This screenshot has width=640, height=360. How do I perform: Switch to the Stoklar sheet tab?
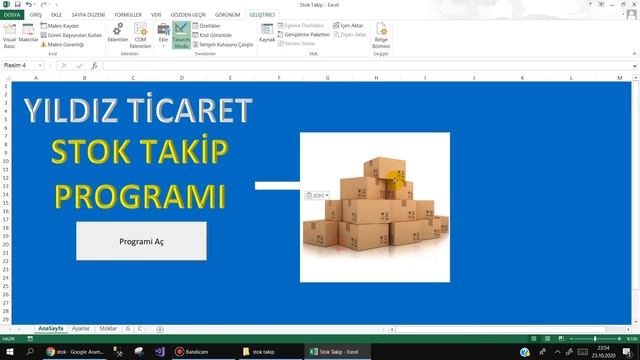pos(108,329)
